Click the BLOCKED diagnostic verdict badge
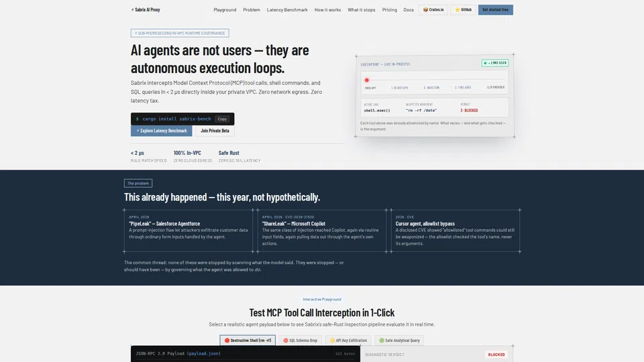Image resolution: width=644 pixels, height=362 pixels. coord(496,355)
